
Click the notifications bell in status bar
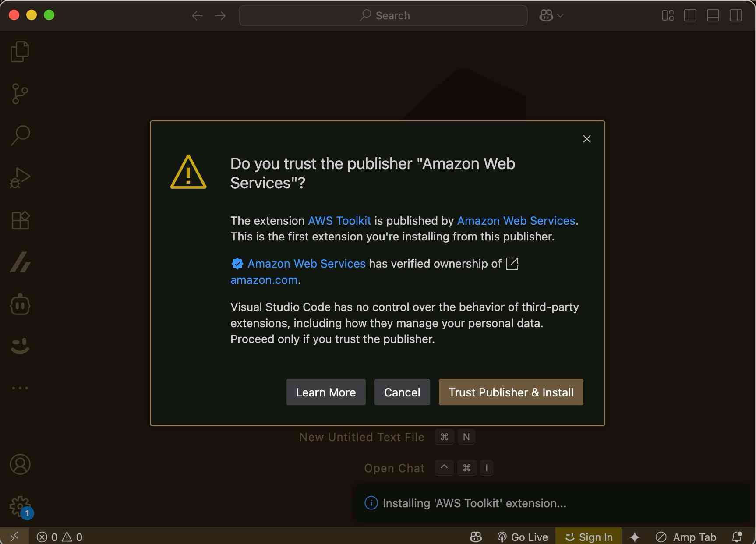coord(737,537)
